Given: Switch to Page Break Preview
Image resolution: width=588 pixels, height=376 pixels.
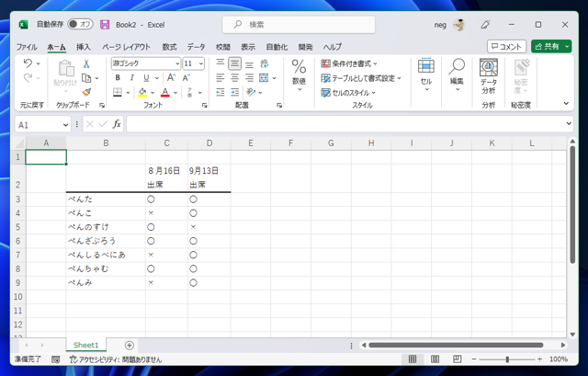Looking at the screenshot, I should 458,359.
